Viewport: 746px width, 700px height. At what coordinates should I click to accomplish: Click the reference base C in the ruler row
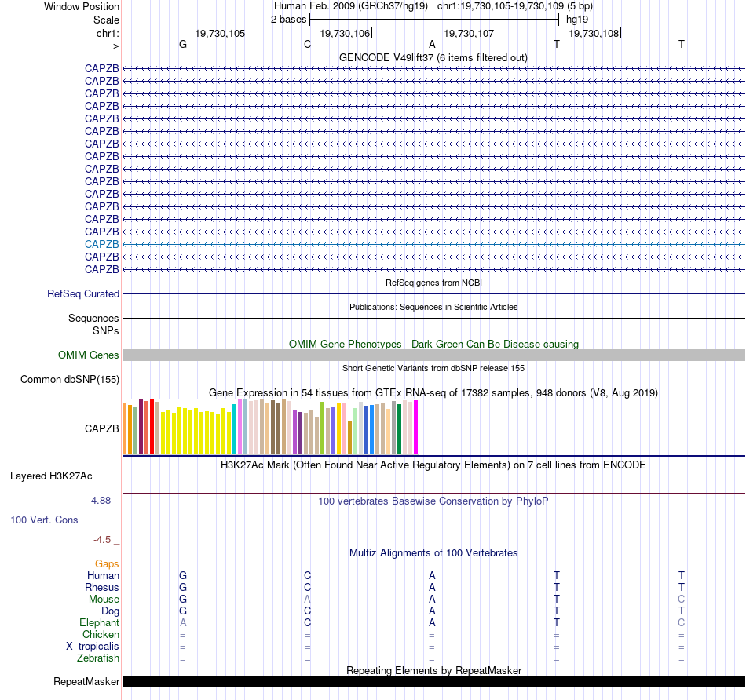[307, 44]
